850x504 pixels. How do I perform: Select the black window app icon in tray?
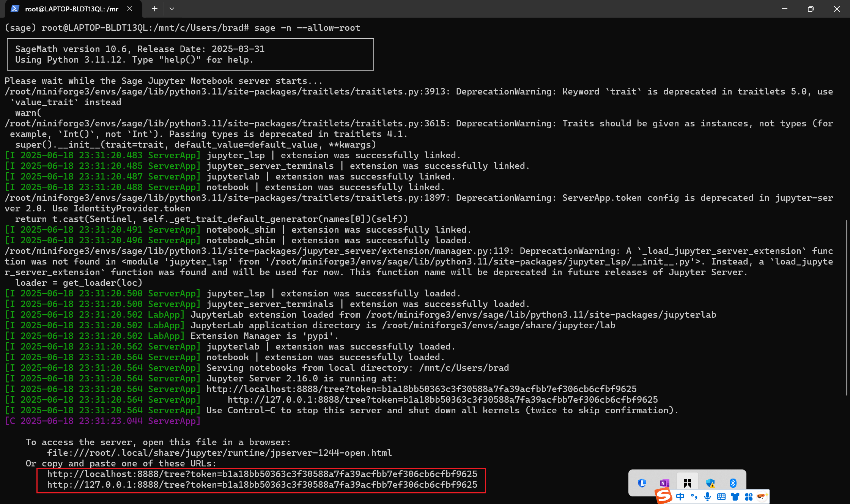tap(688, 483)
